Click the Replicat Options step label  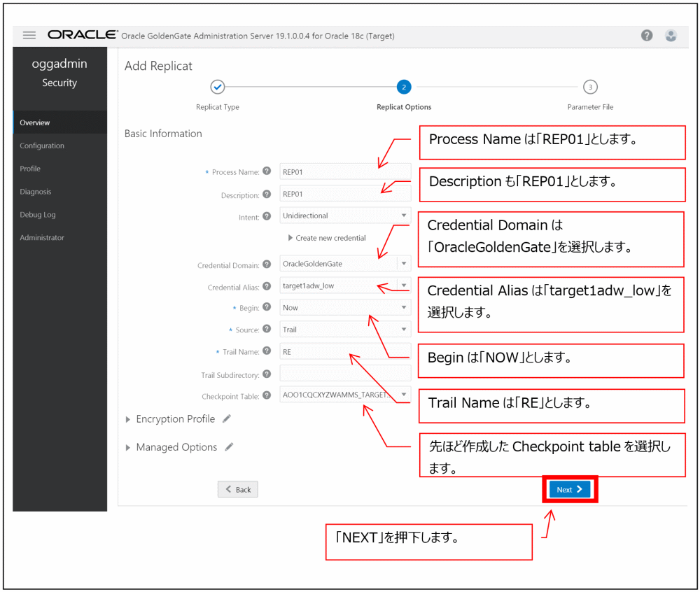404,107
